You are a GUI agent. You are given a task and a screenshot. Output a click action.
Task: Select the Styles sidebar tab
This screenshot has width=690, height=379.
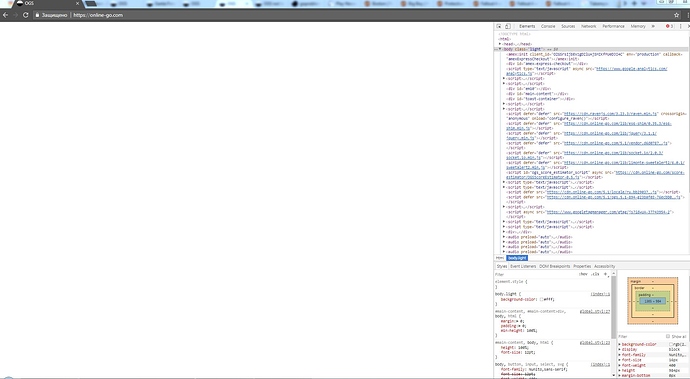(x=502, y=266)
